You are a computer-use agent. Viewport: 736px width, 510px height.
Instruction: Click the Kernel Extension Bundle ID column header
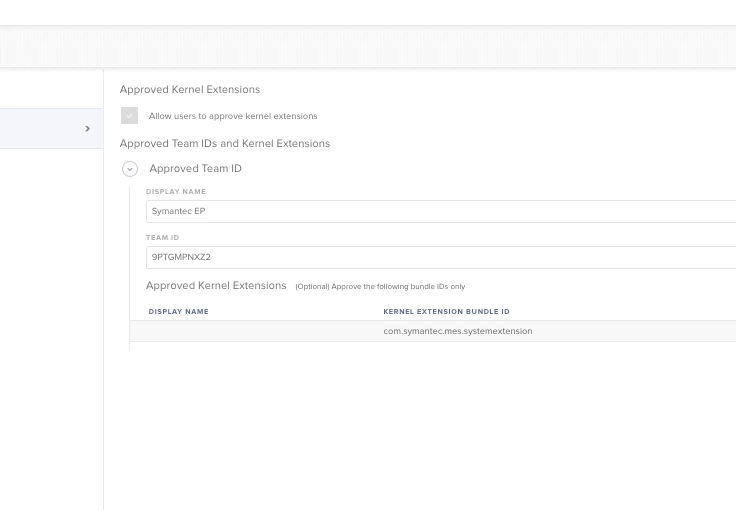coord(446,312)
